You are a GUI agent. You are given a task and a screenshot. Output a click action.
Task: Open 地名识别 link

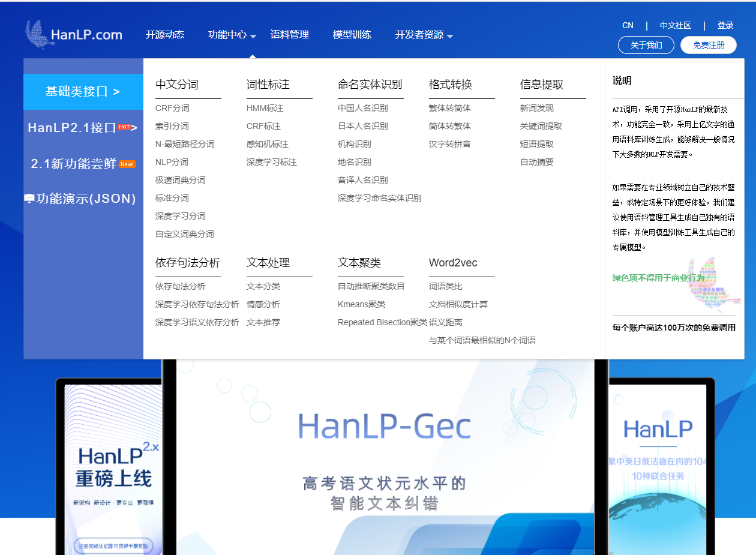point(355,162)
